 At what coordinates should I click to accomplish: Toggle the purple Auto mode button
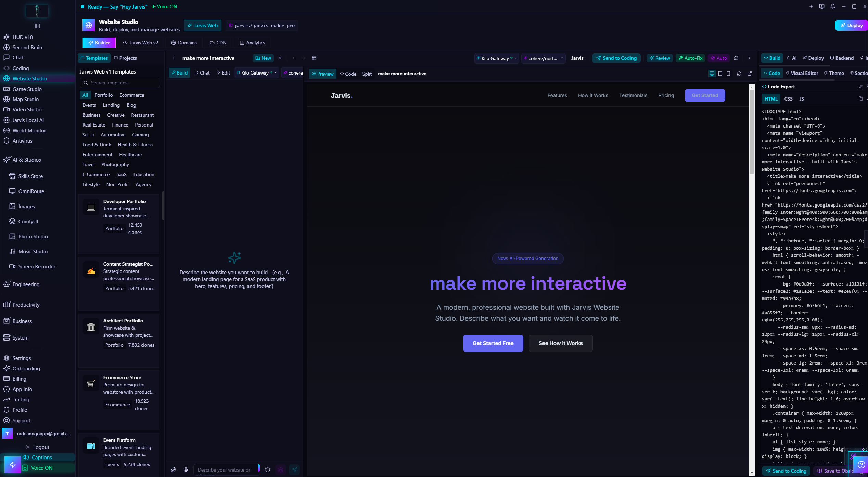tap(719, 58)
